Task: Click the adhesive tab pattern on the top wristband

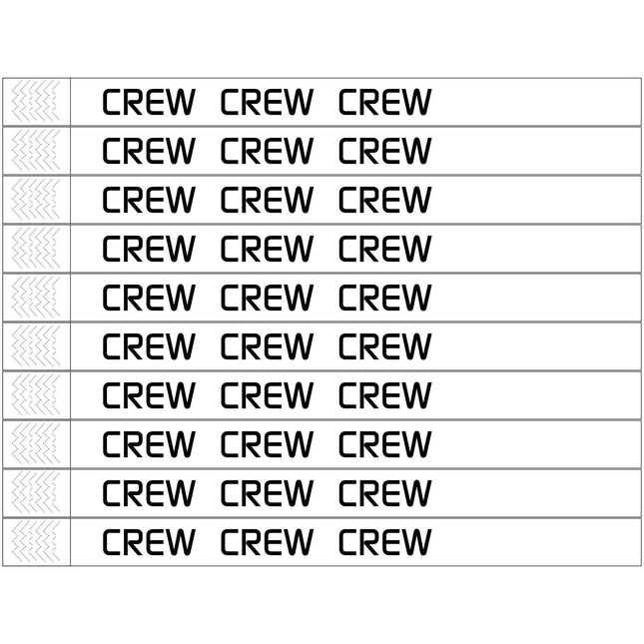Action: (37, 102)
